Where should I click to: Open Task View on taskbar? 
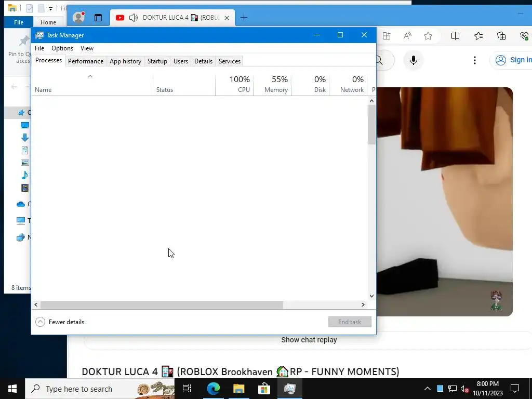(187, 389)
